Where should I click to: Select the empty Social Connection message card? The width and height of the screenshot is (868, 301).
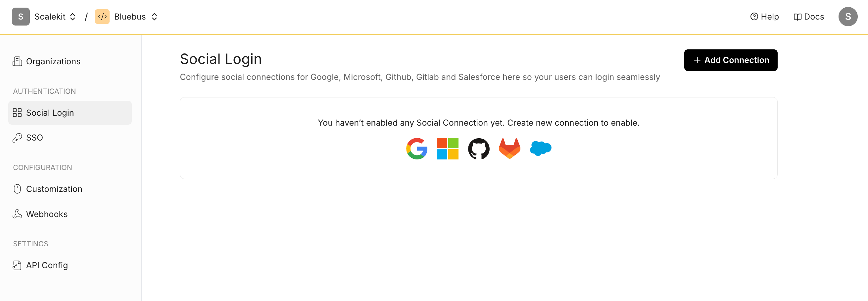coord(478,138)
